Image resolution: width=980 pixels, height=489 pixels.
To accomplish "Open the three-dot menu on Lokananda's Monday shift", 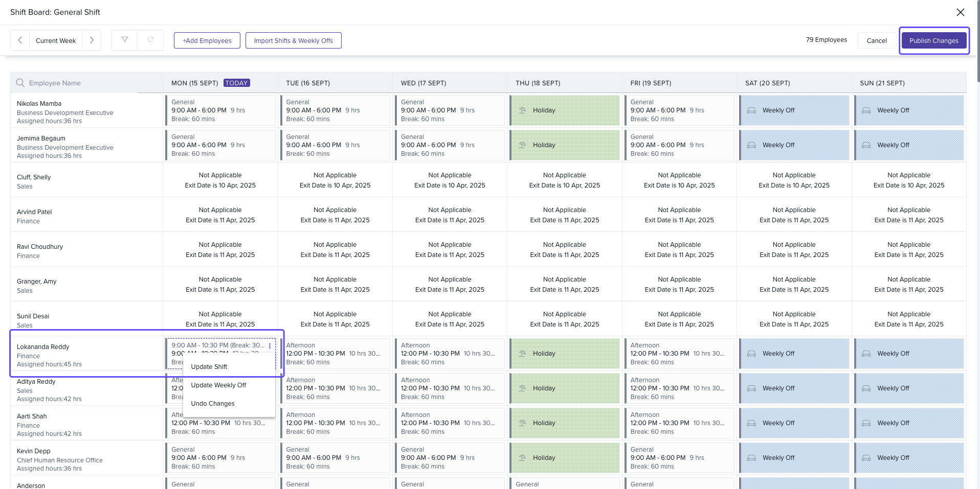I will coord(270,345).
